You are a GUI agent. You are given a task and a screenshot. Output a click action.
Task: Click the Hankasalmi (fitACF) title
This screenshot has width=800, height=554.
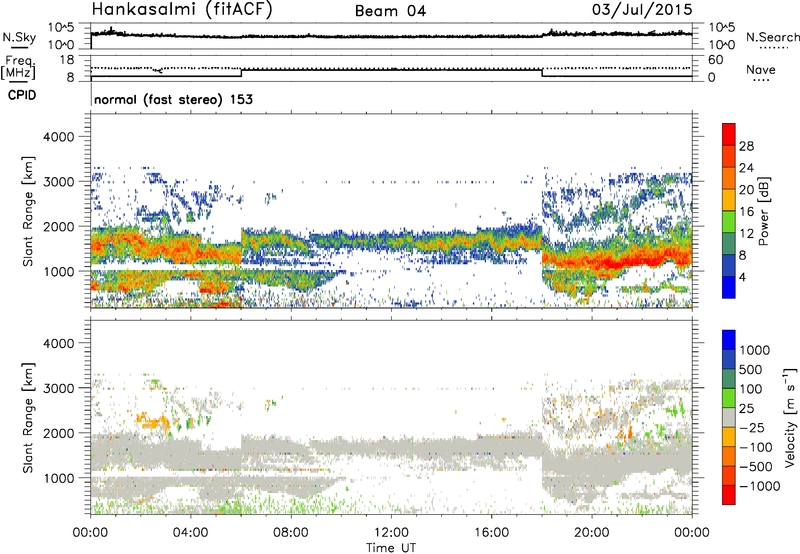pyautogui.click(x=182, y=10)
